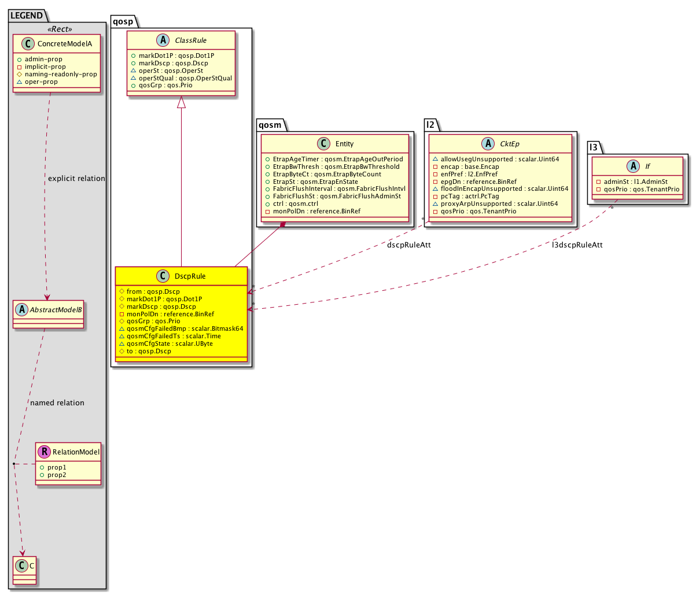Click the 'A' icon of AbstractModelB
The image size is (700, 595).
click(x=22, y=309)
